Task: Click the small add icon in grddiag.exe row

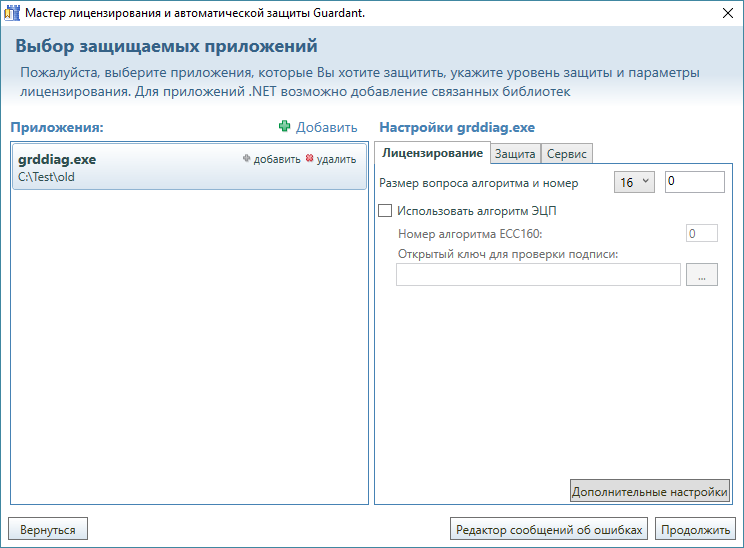Action: [247, 159]
